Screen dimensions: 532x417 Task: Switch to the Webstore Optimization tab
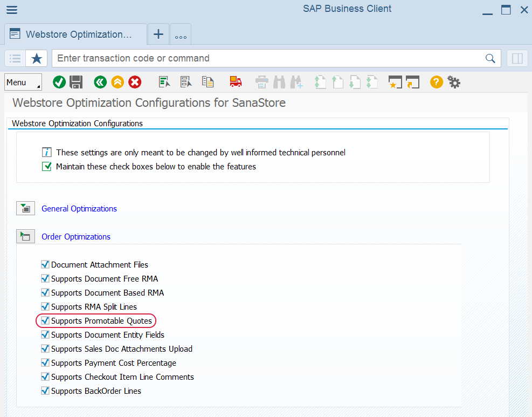tap(75, 35)
